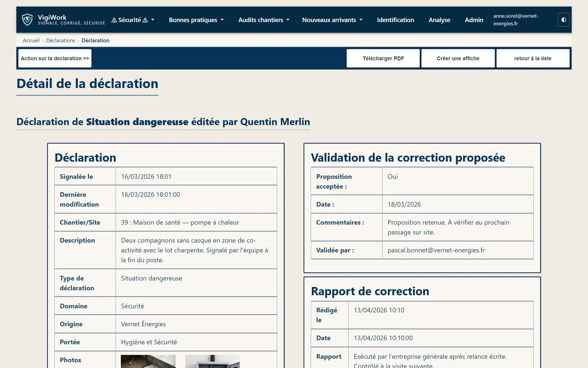
Task: Select rapport date 13/04/2026 10:10:00
Action: 383,338
